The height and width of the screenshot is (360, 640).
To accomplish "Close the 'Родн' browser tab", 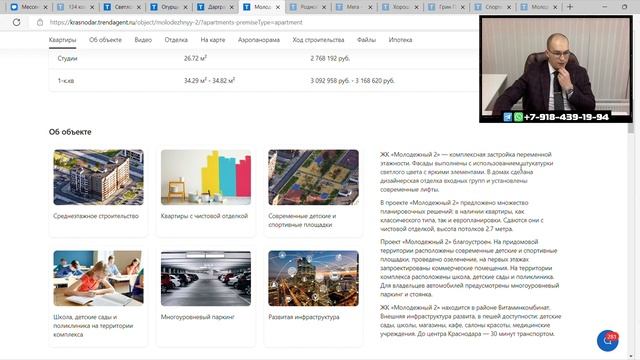I will coord(324,7).
